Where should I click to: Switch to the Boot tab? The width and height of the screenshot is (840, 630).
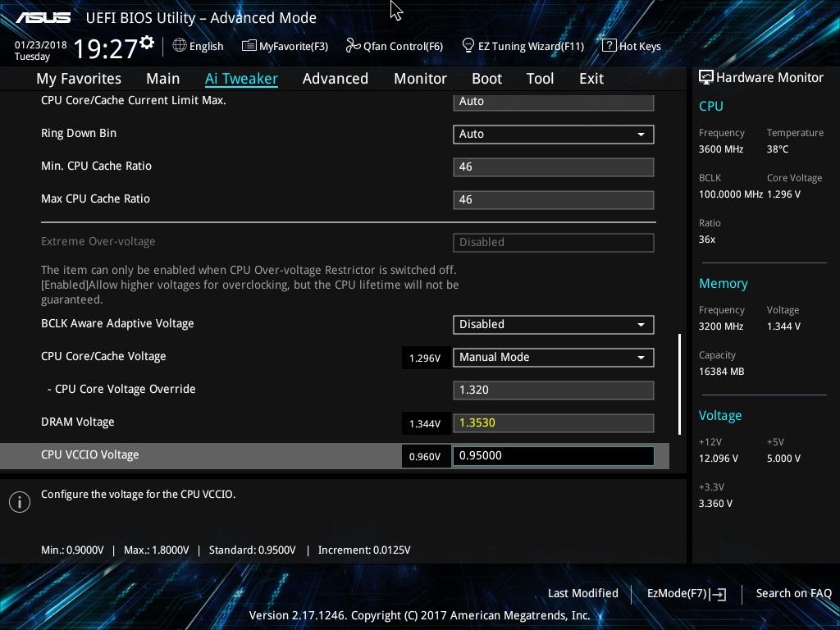pos(486,79)
